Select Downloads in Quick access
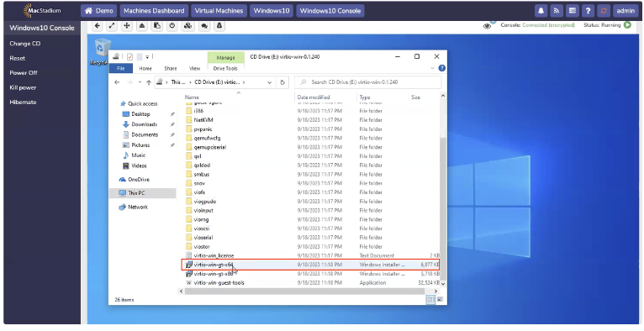 pyautogui.click(x=144, y=124)
